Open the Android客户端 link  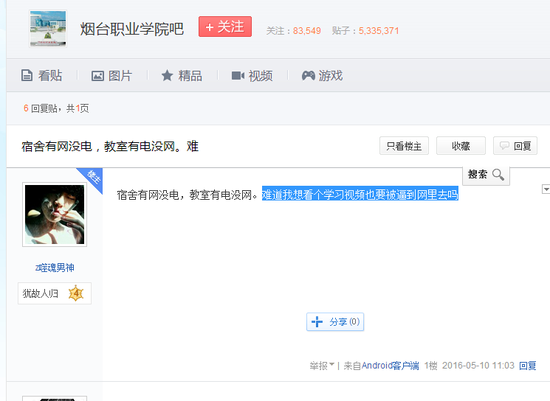pyautogui.click(x=390, y=366)
